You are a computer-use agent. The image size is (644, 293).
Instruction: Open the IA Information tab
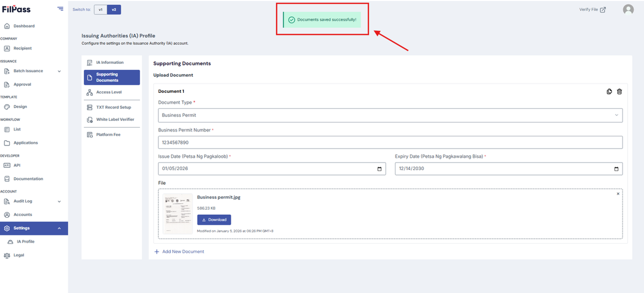click(x=112, y=63)
